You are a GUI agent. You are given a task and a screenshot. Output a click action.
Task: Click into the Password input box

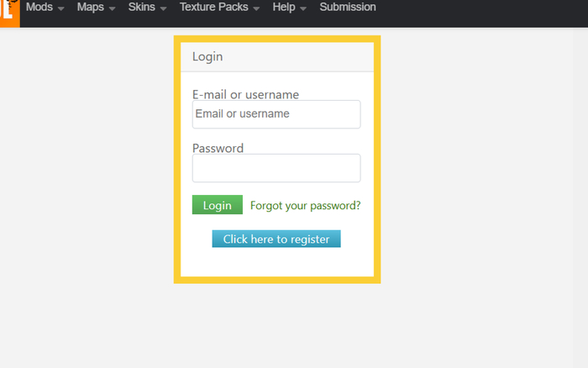pos(276,168)
